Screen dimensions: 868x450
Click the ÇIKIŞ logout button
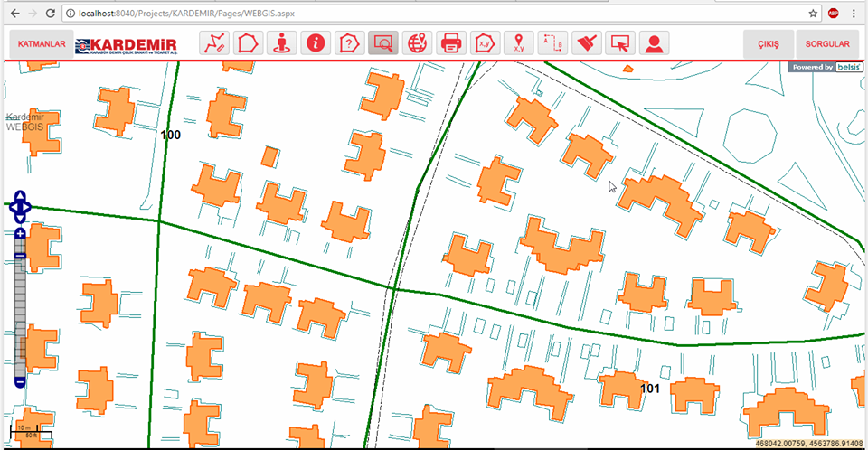point(769,43)
